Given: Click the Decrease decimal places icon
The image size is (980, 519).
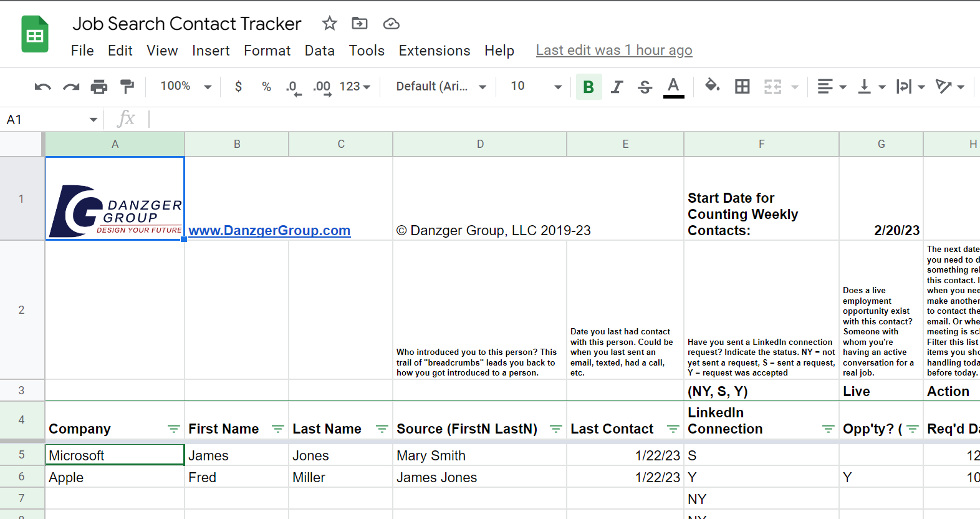Looking at the screenshot, I should (293, 87).
